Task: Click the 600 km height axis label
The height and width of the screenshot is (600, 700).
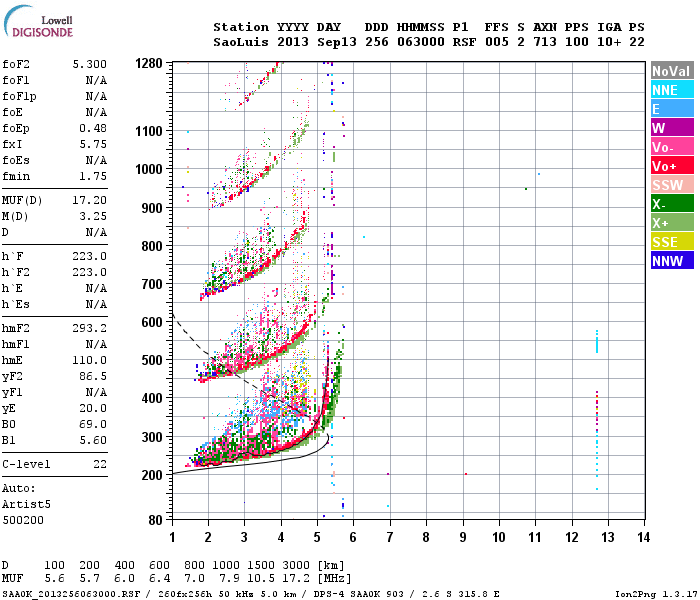Action: tap(152, 322)
